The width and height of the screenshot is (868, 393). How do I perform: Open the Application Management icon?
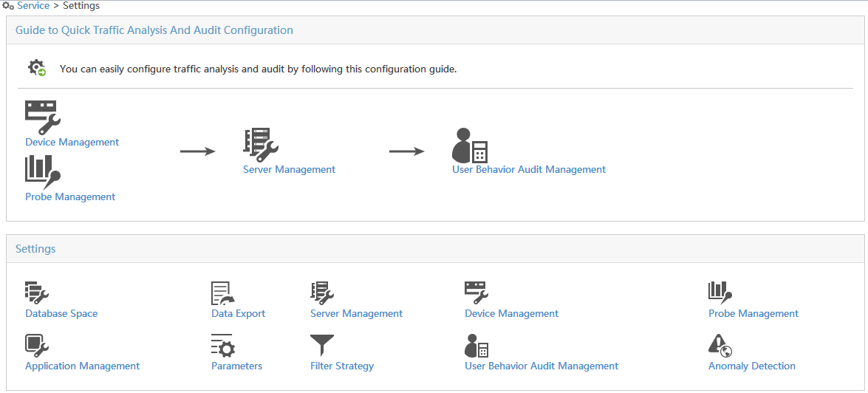(x=37, y=346)
